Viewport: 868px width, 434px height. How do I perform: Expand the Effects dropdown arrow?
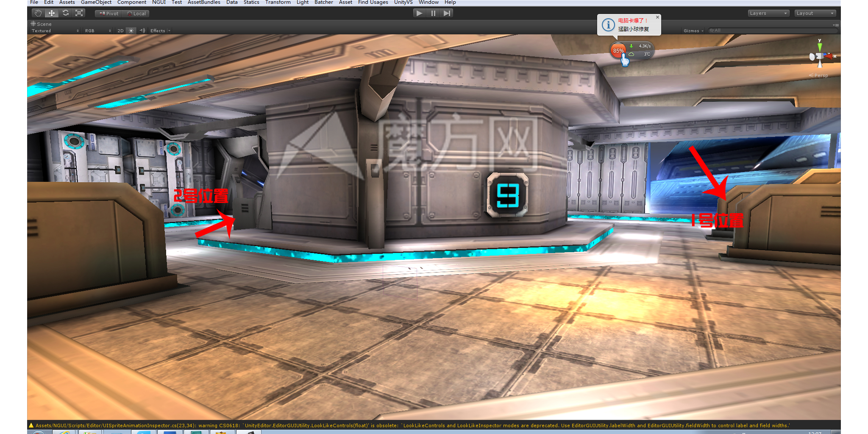tap(169, 31)
